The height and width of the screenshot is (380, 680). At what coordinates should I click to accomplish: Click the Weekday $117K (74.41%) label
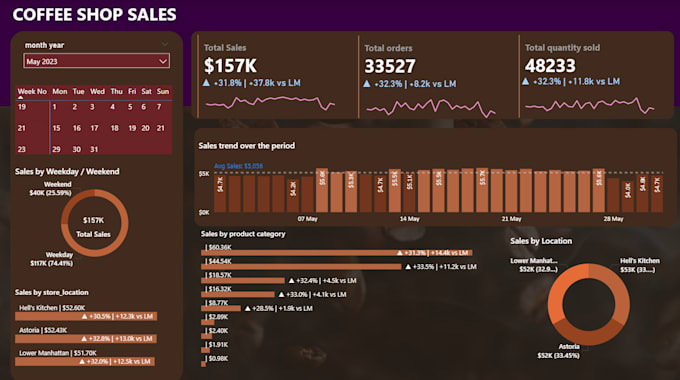point(52,259)
